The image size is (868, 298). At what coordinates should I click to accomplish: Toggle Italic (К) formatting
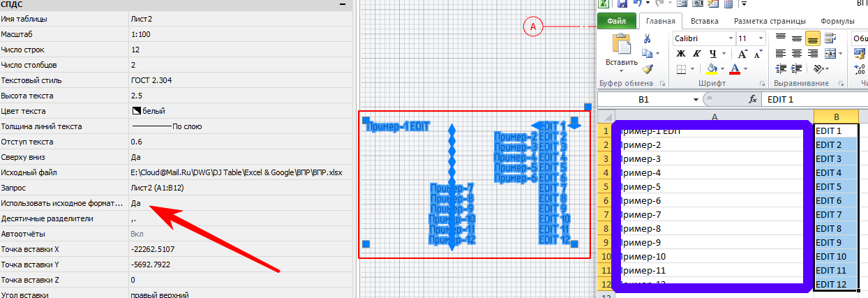click(x=696, y=54)
